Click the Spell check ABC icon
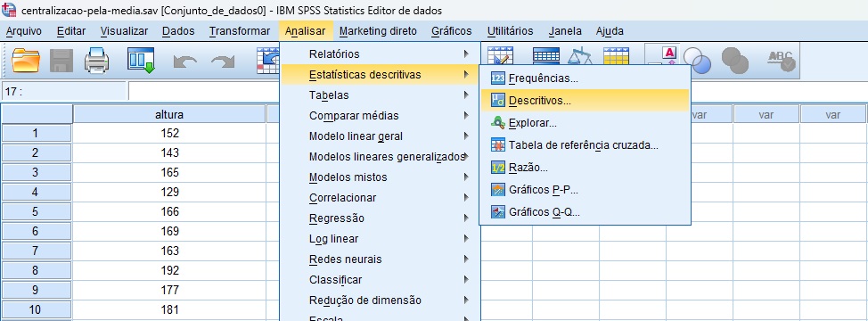The height and width of the screenshot is (321, 868). point(781,61)
